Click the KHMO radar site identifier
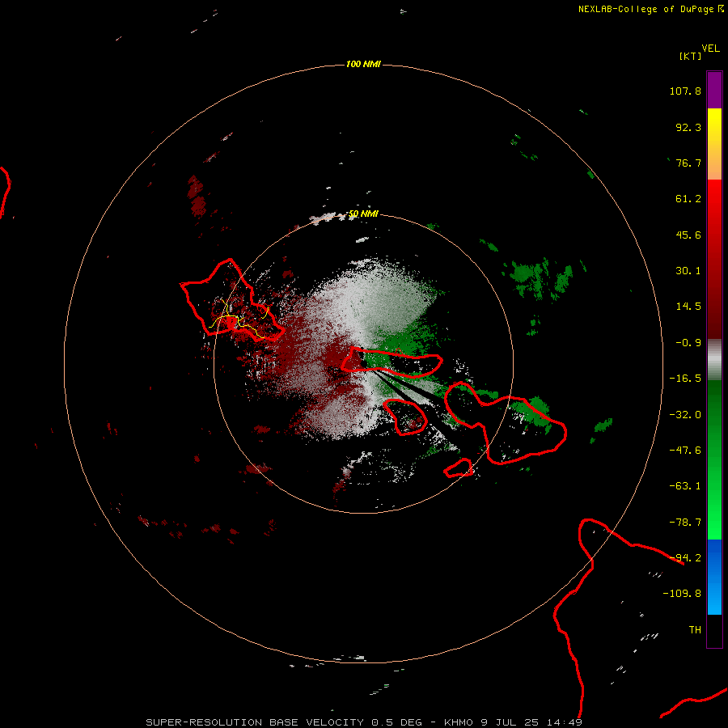 [x=459, y=722]
